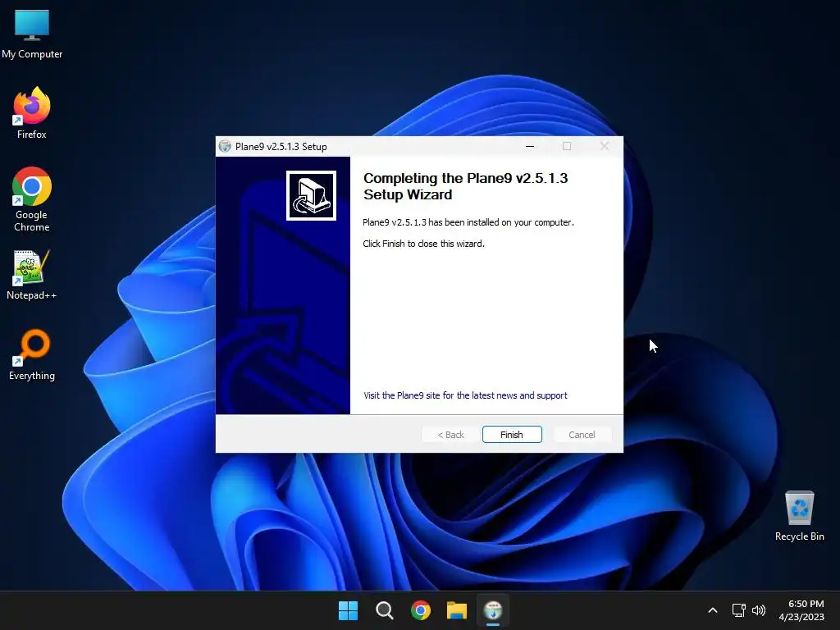Screen dimensions: 840x630
Task: Select the Notepad++ desktop shortcut
Action: tap(32, 275)
